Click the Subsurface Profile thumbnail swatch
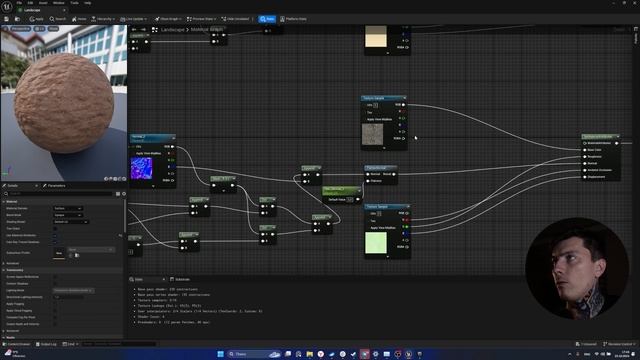 [59, 253]
